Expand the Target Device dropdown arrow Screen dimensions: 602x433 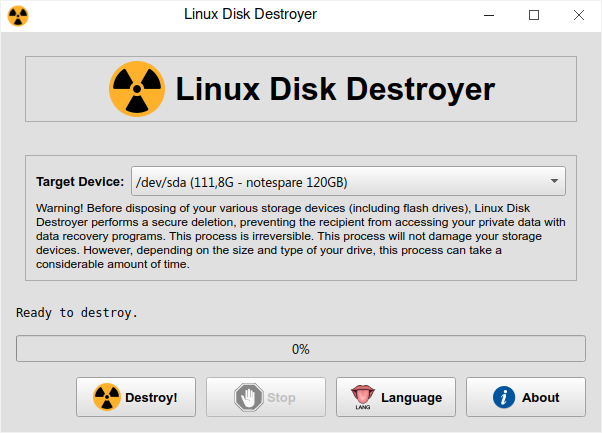coord(554,181)
